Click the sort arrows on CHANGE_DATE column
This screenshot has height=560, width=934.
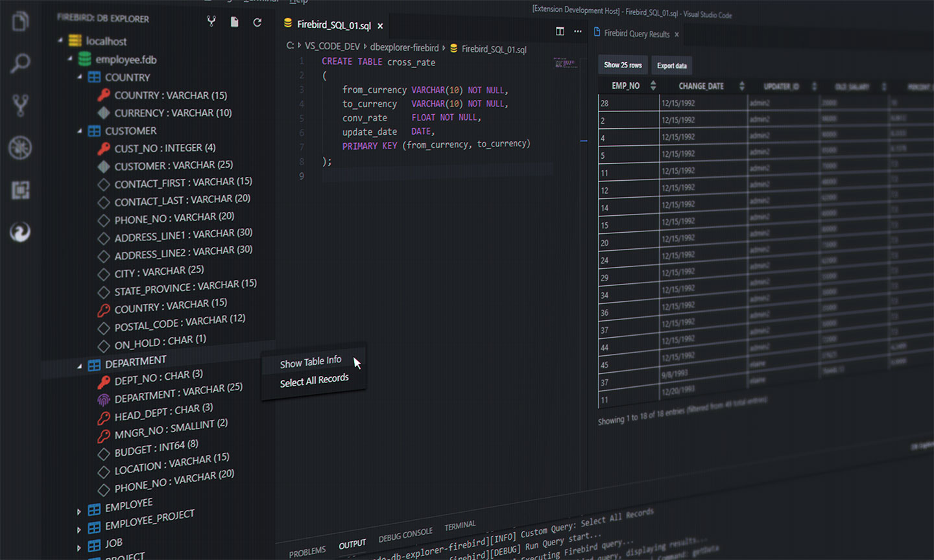tap(742, 86)
